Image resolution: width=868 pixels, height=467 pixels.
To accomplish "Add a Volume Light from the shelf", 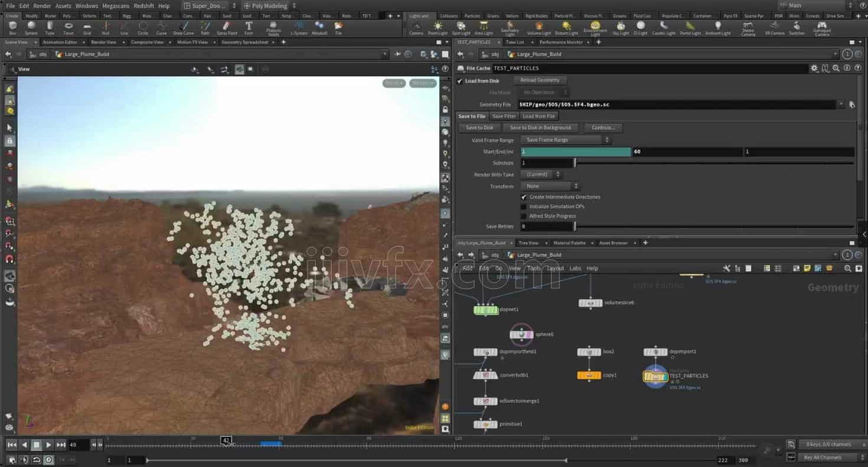I will click(539, 27).
